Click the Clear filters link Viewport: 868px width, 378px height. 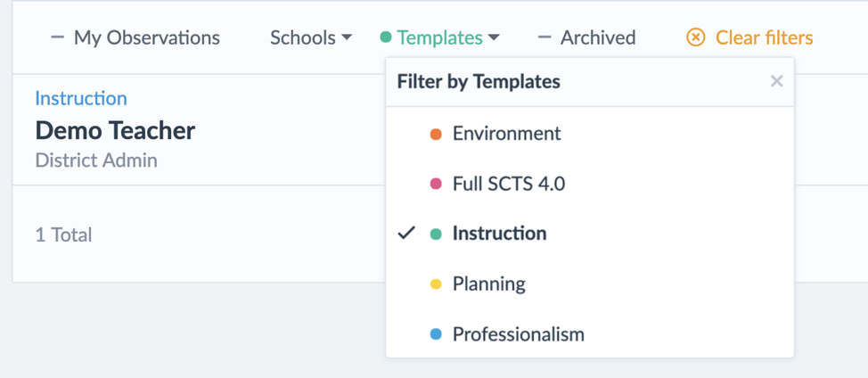click(x=764, y=37)
